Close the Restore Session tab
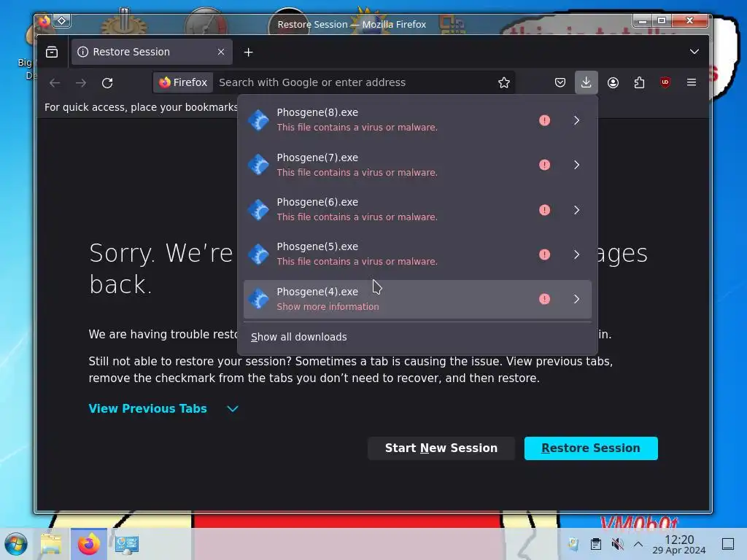 coord(220,52)
